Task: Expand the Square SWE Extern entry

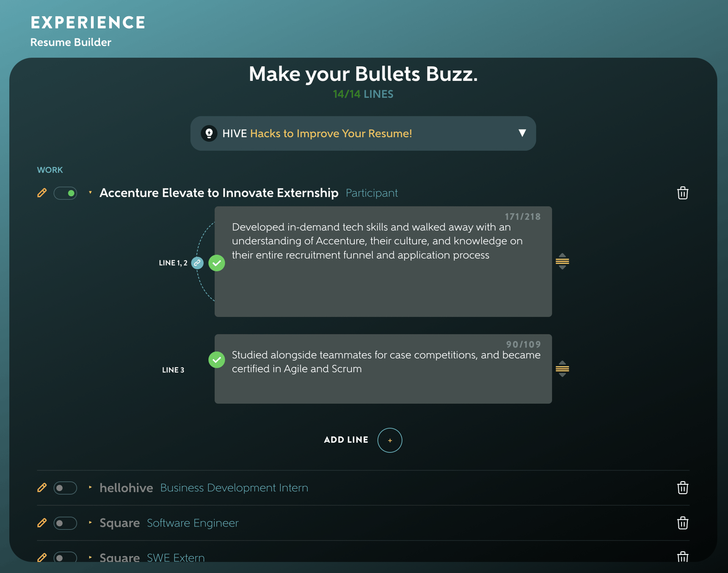Action: [x=90, y=558]
